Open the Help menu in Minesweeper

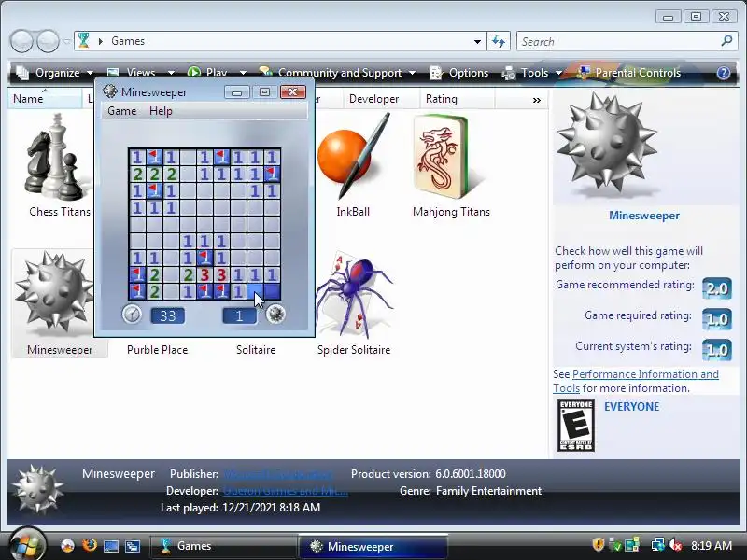point(161,111)
